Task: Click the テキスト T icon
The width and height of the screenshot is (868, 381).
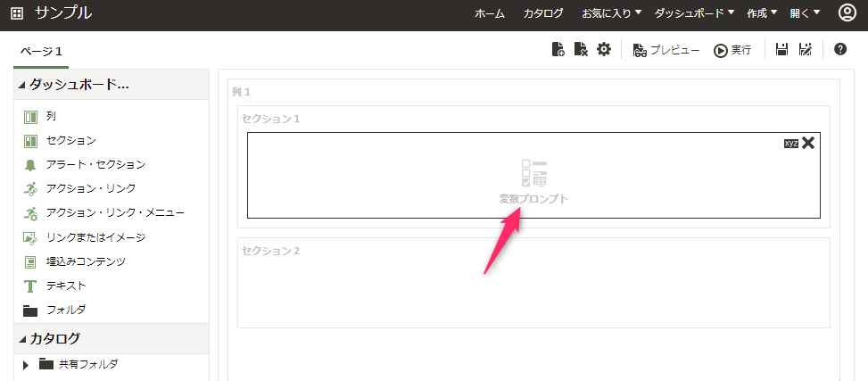Action: click(x=30, y=286)
